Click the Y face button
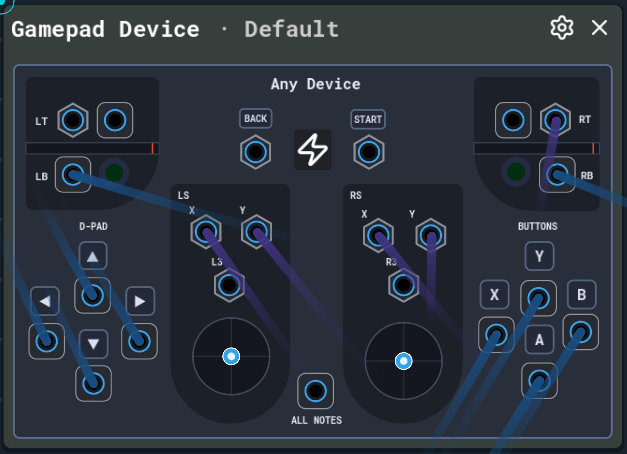 [x=539, y=256]
